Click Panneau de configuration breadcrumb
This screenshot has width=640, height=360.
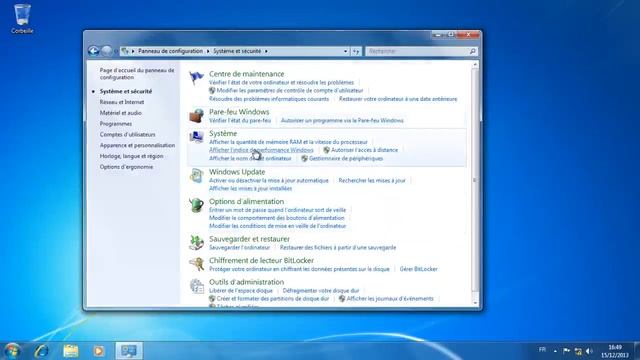coord(170,51)
